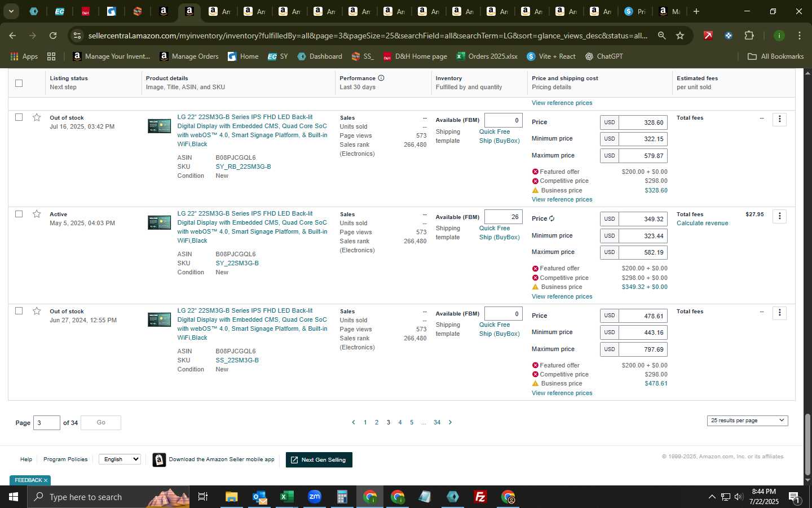Open the results per page dropdown
812x508 pixels.
point(747,421)
